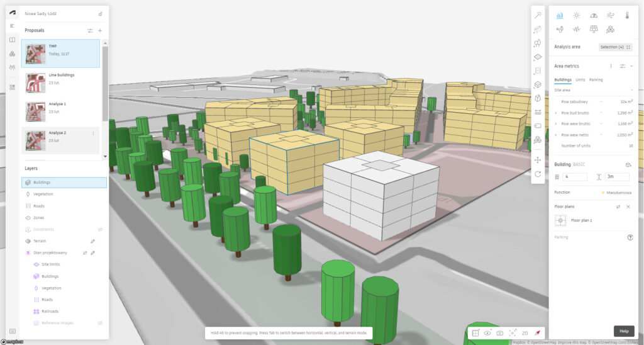The height and width of the screenshot is (345, 644).
Task: Open the Solar panel analysis icon
Action: [x=593, y=29]
